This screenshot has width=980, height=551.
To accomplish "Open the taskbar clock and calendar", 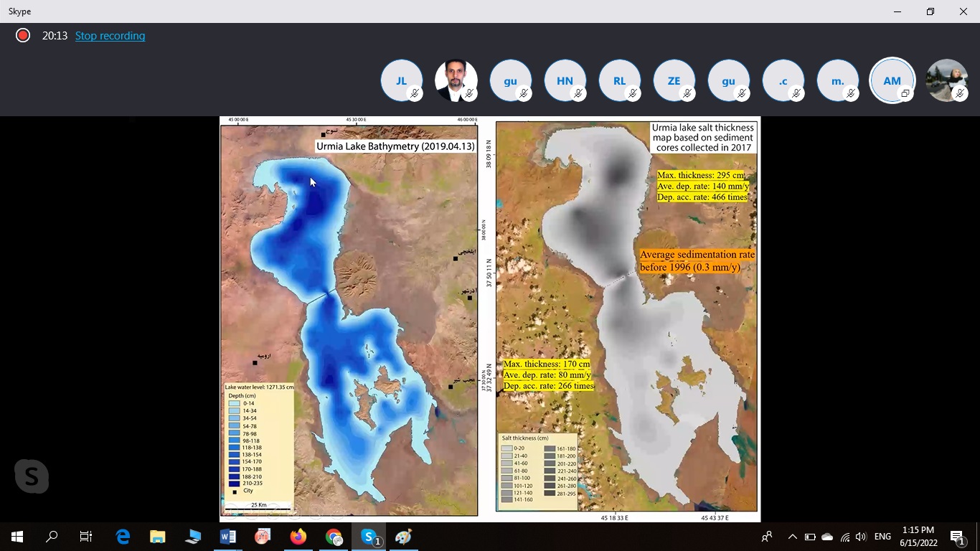I will click(918, 537).
